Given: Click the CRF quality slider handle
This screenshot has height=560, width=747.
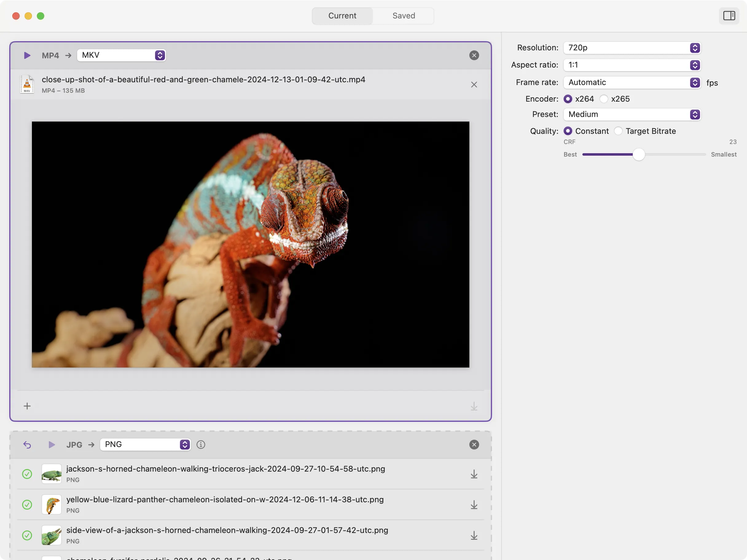Looking at the screenshot, I should [638, 155].
